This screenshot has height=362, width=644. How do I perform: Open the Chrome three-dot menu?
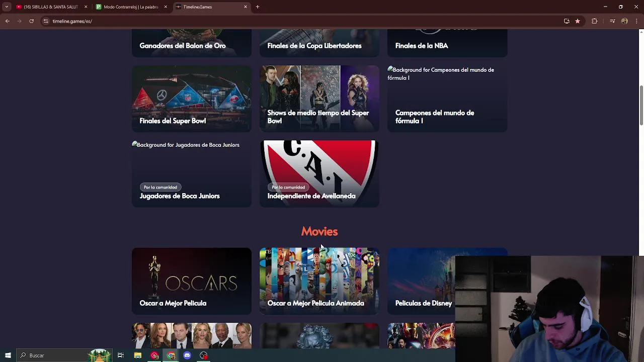636,21
